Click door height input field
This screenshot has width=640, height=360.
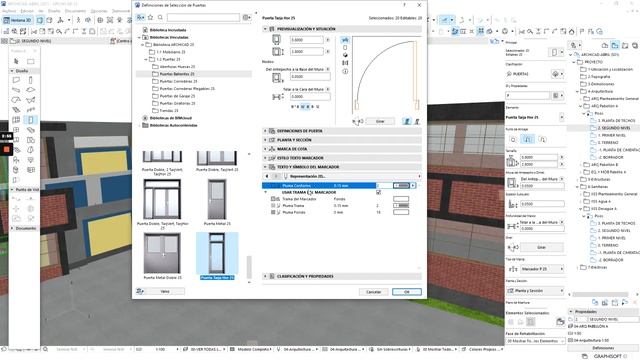tap(307, 51)
